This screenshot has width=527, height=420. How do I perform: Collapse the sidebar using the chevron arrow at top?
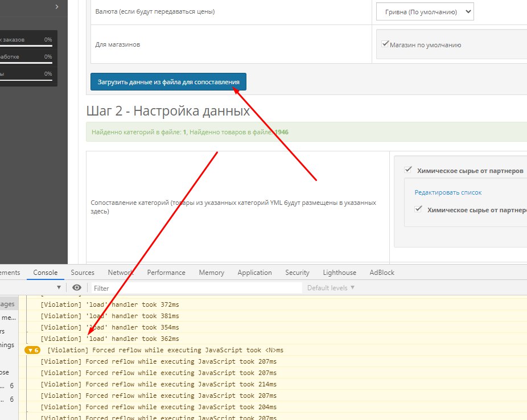pos(57,7)
